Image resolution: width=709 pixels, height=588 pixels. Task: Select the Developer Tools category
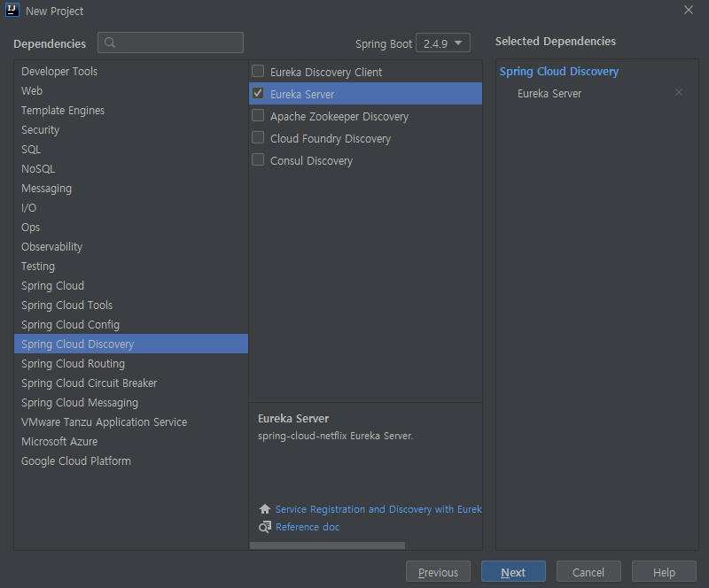click(131, 72)
